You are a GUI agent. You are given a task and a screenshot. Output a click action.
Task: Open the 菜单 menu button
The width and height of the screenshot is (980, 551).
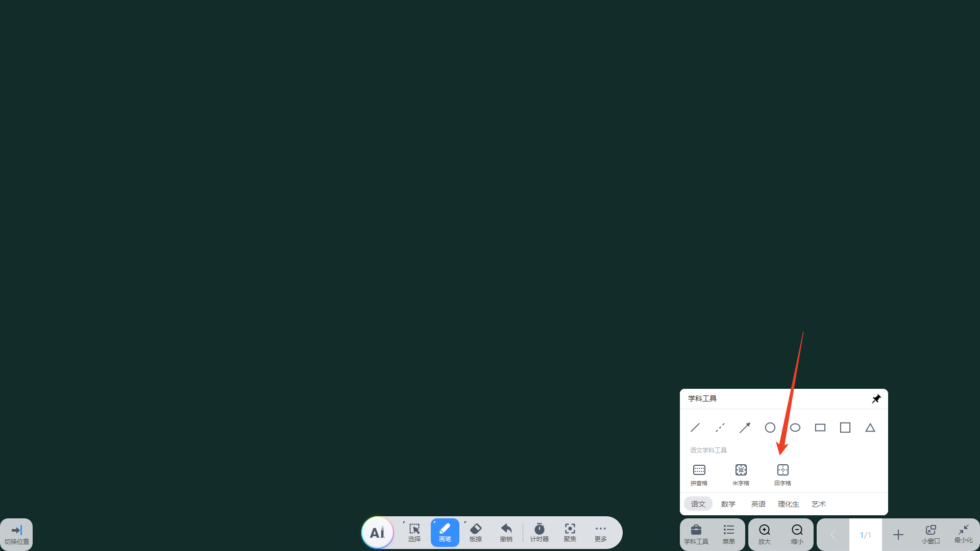[728, 534]
